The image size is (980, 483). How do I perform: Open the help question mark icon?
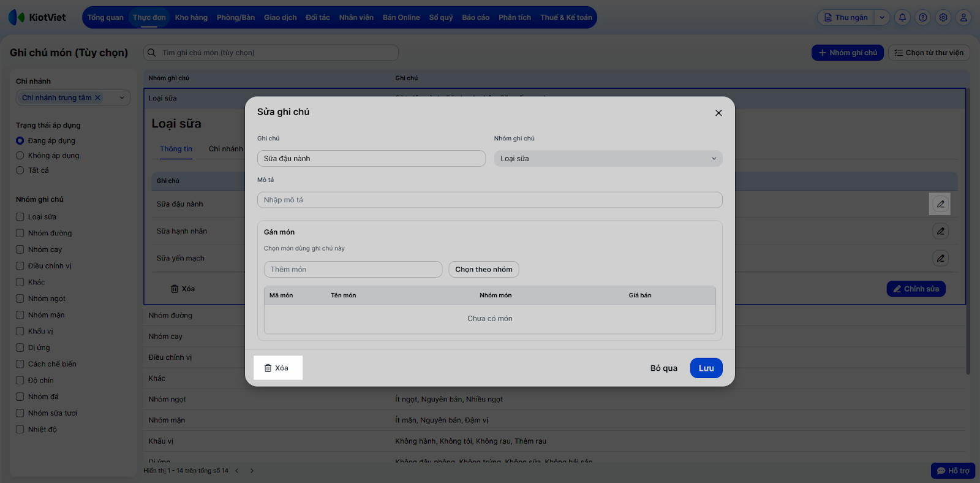(923, 18)
